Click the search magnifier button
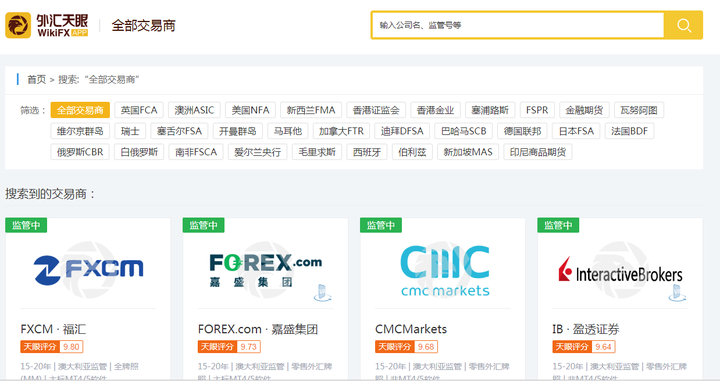Image resolution: width=720 pixels, height=381 pixels. tap(683, 25)
